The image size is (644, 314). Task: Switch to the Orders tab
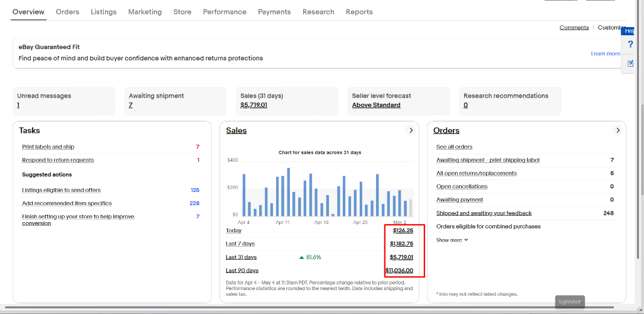point(67,12)
